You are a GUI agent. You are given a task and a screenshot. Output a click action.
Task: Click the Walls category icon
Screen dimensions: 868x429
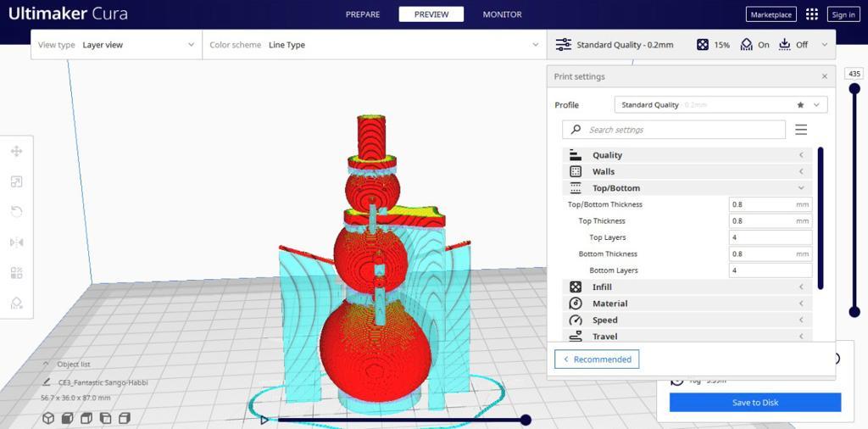(576, 171)
